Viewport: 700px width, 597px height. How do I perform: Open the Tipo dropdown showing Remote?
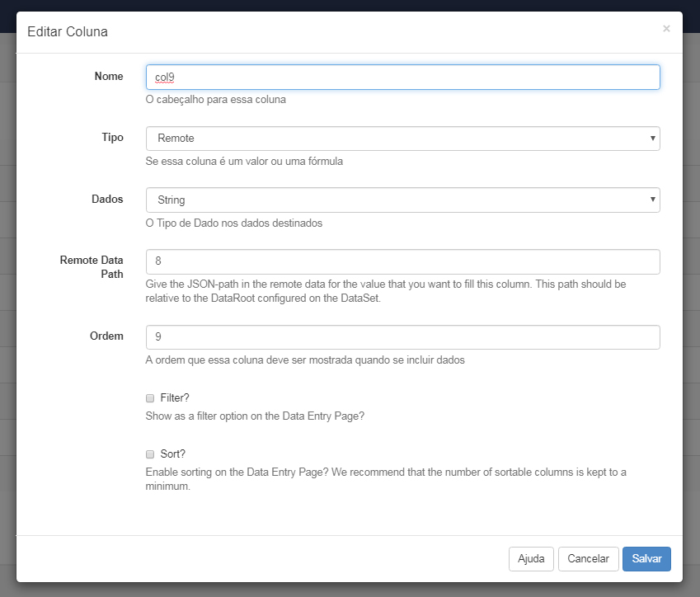click(402, 139)
